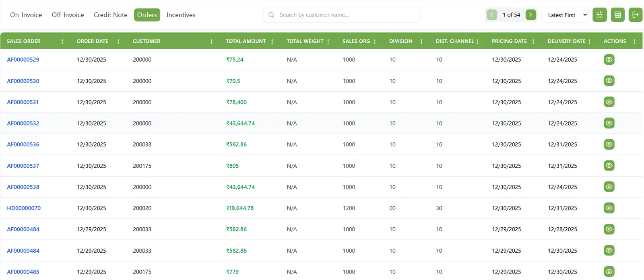Open sales order AF00000532 link

[x=23, y=123]
